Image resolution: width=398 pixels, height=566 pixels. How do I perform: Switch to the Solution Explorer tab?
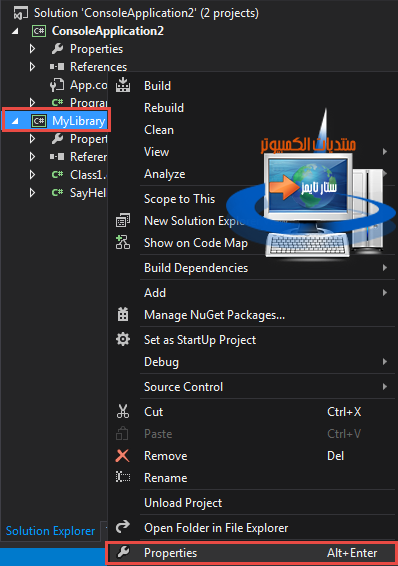(50, 531)
